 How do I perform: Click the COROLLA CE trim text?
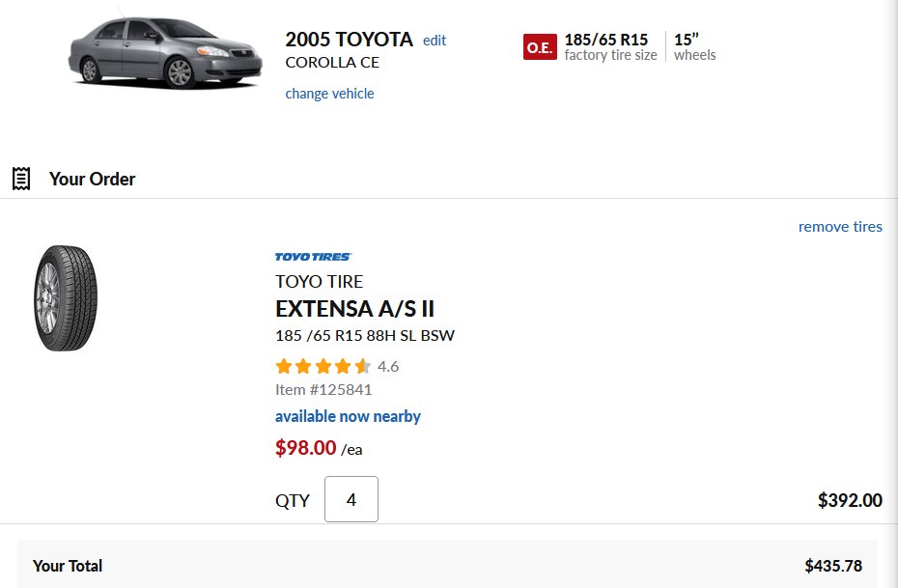pyautogui.click(x=332, y=63)
